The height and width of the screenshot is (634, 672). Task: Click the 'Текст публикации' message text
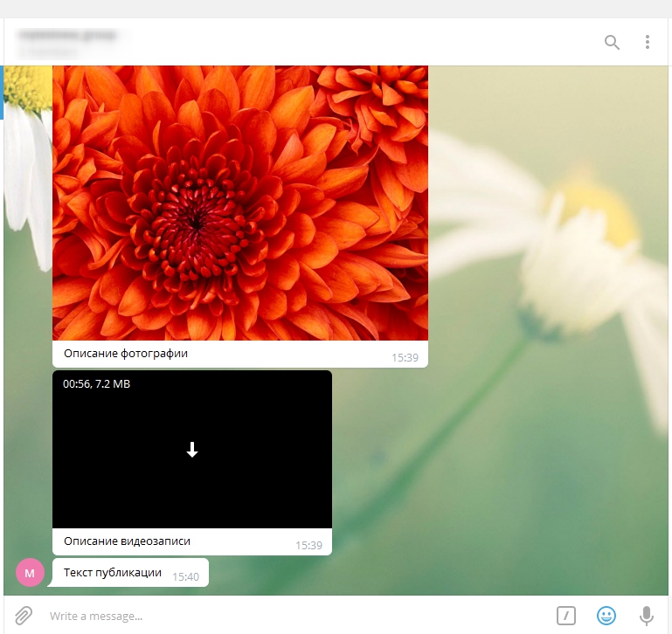click(x=113, y=573)
